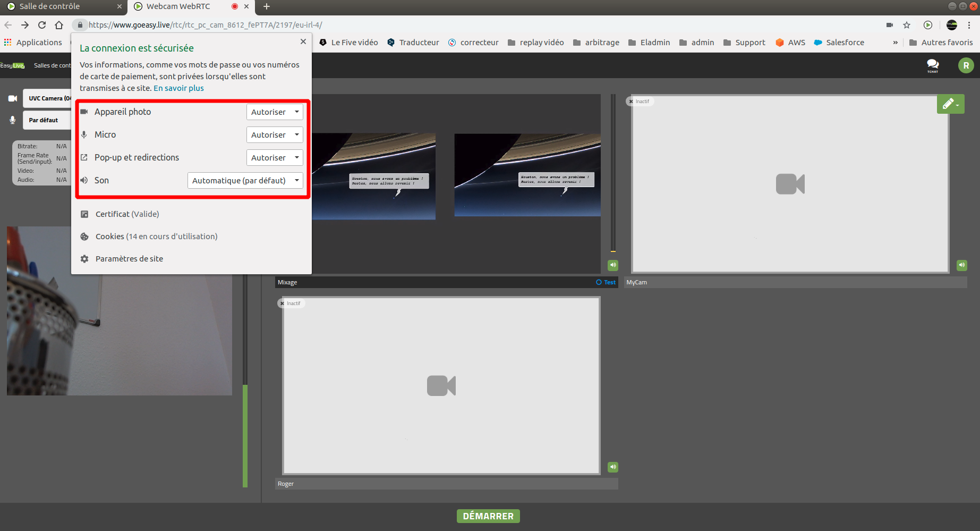
Task: Go back to the previous page
Action: point(8,25)
